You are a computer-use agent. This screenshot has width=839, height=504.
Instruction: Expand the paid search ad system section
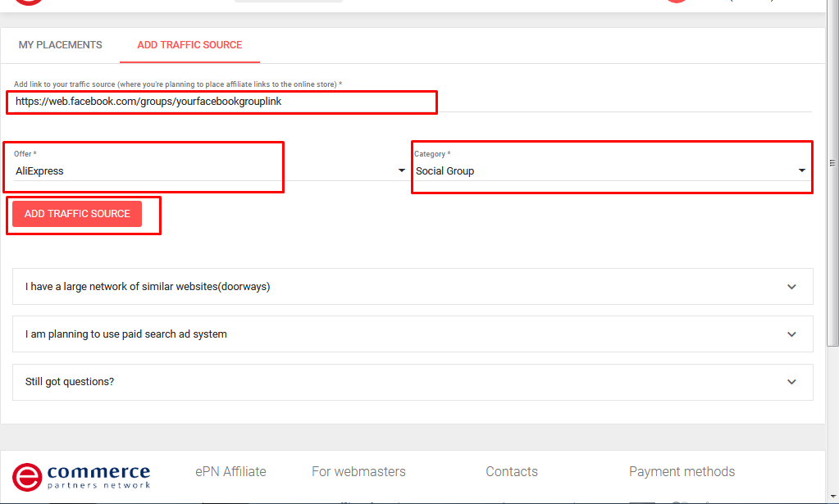(x=413, y=334)
